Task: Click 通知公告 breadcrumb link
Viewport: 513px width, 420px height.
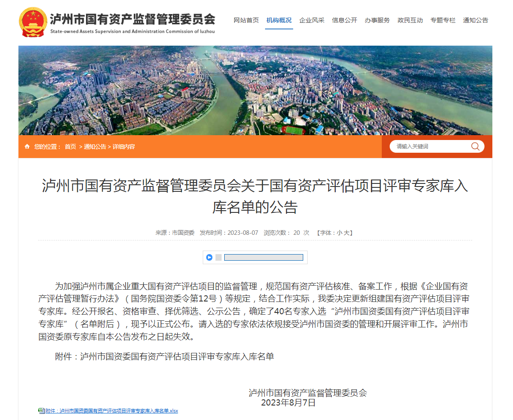Action: pyautogui.click(x=95, y=147)
